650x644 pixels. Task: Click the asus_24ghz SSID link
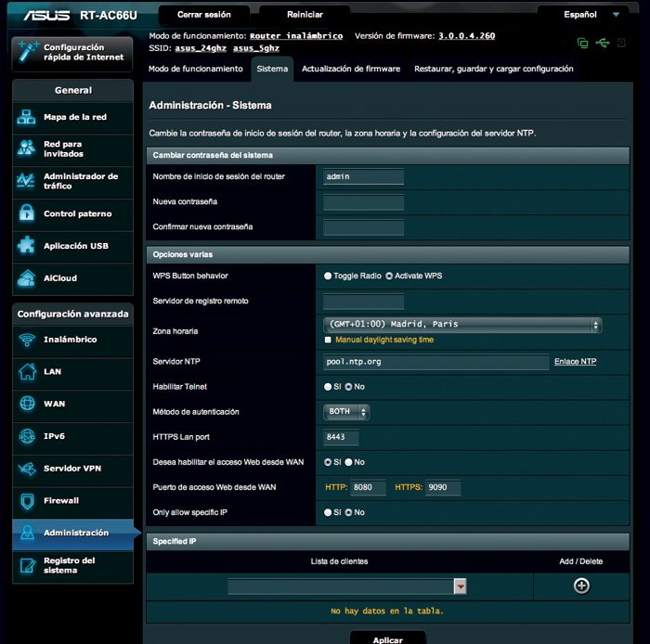[x=201, y=48]
